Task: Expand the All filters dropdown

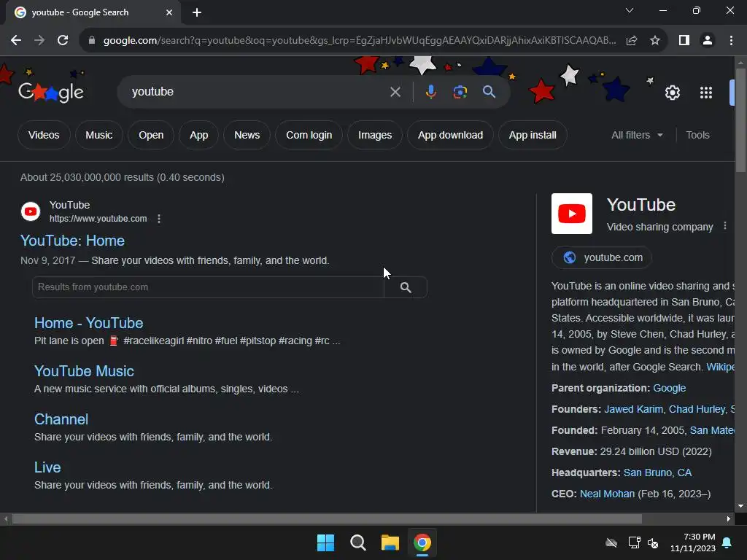Action: click(x=637, y=135)
